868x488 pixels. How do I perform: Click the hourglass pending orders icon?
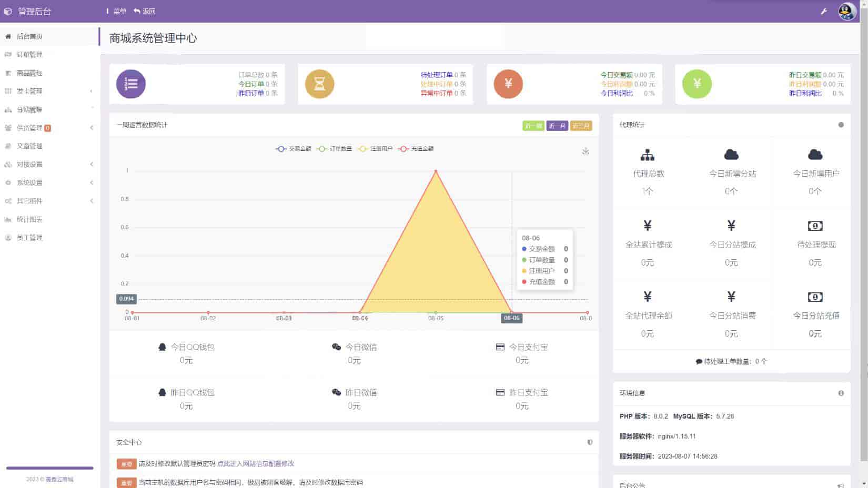pyautogui.click(x=319, y=84)
